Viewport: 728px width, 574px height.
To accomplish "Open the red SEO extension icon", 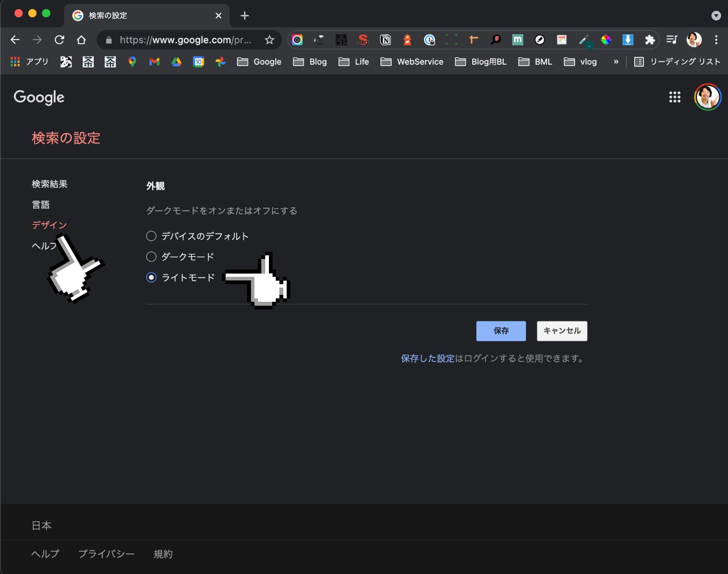I will point(363,40).
